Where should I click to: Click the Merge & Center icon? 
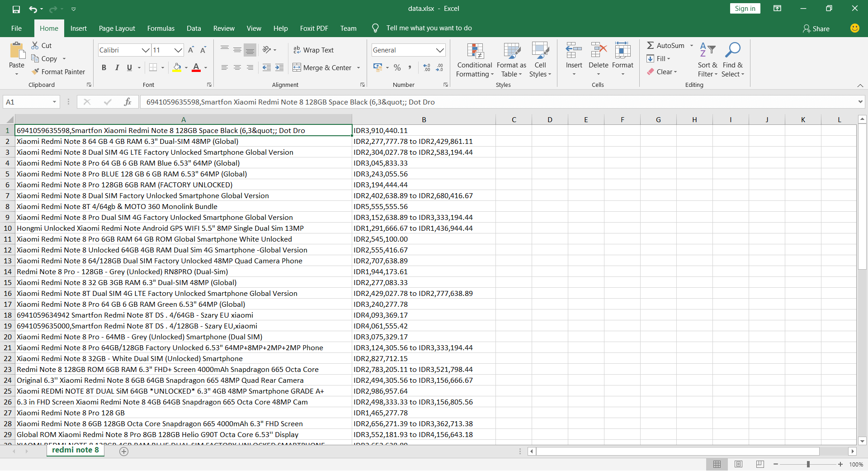[297, 68]
